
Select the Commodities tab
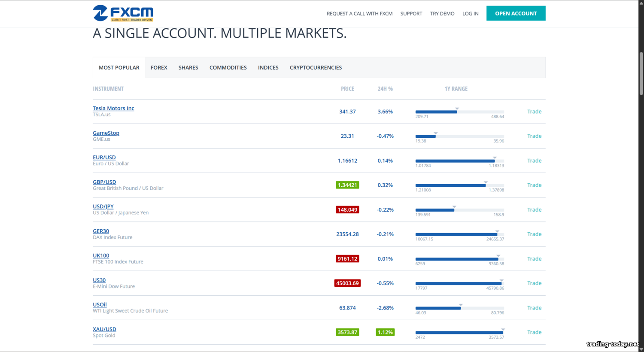228,67
